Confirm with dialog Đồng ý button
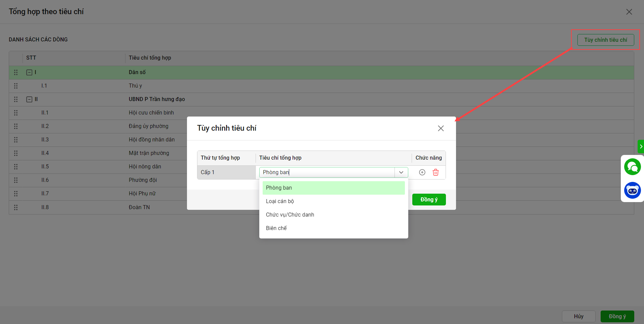Viewport: 644px width, 324px height. [x=429, y=200]
